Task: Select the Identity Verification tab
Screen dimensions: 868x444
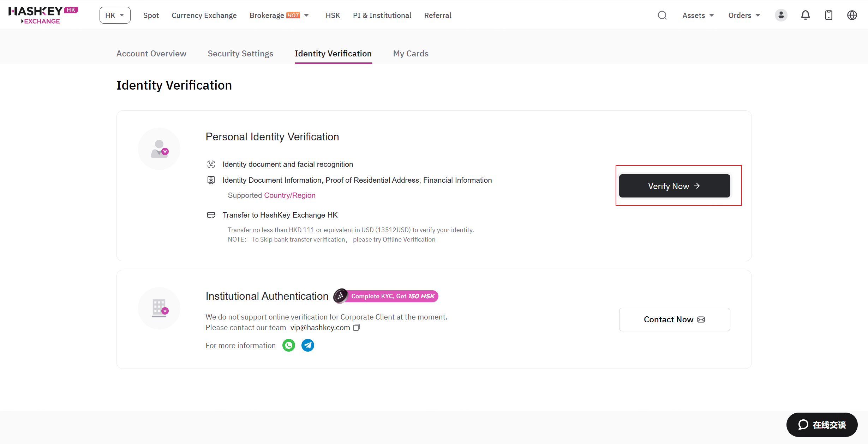Action: point(333,54)
